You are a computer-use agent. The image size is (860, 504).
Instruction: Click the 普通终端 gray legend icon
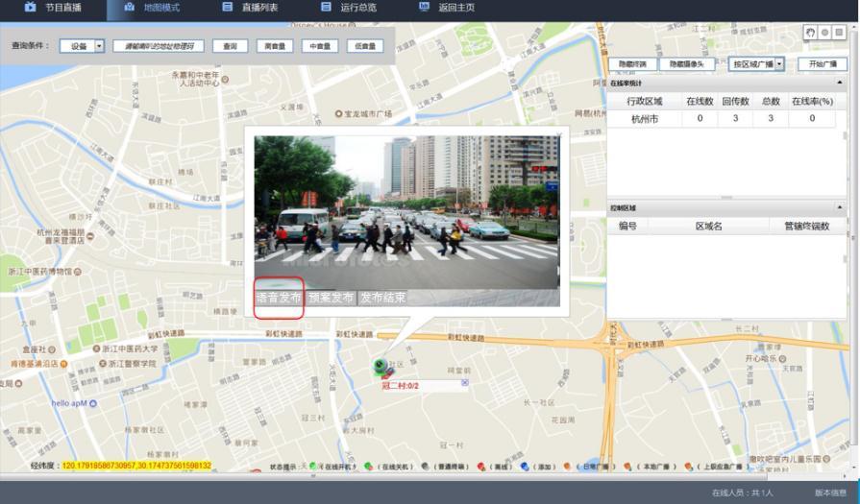click(x=425, y=467)
